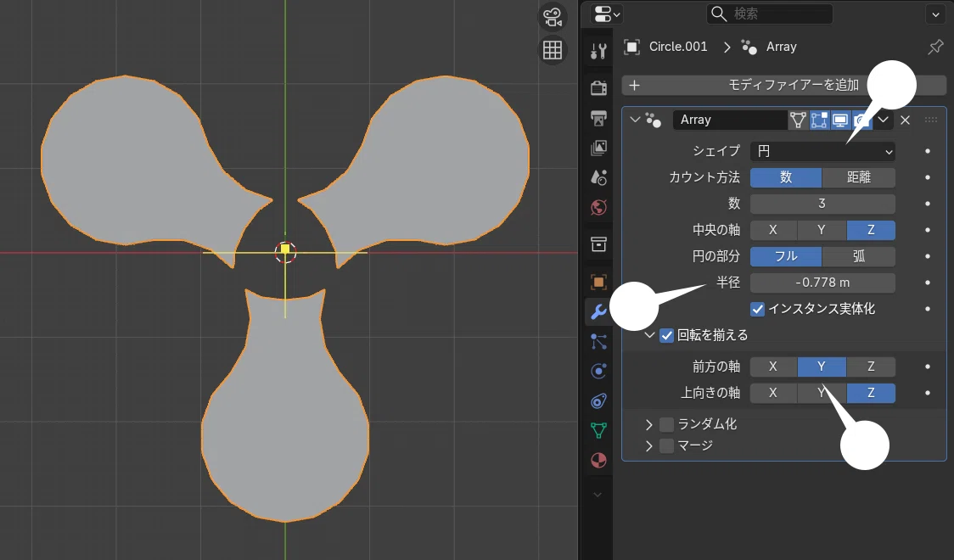Set 中央の軸 to Z
The height and width of the screenshot is (560, 954).
pos(871,230)
